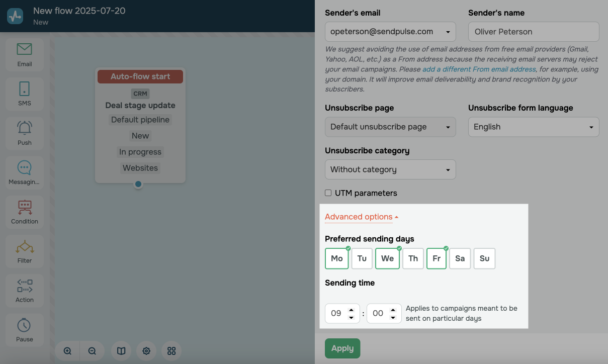This screenshot has height=364, width=608.
Task: Click the Sender's name input field
Action: [533, 32]
